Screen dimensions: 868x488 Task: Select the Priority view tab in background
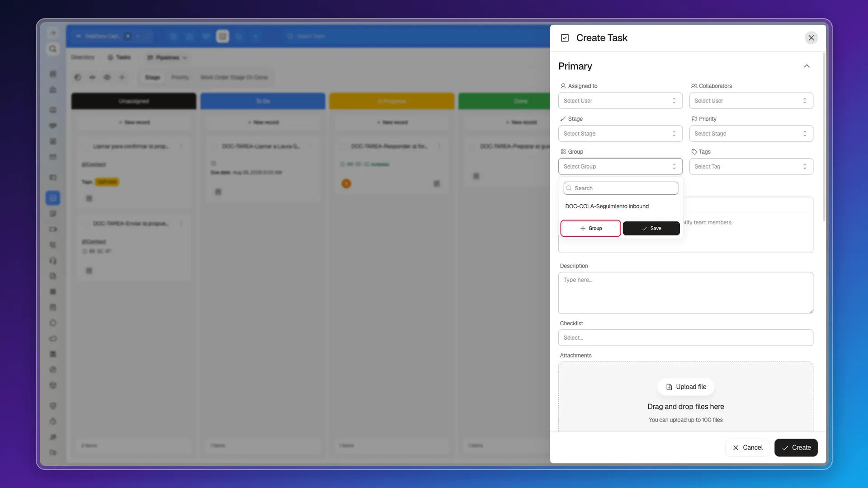pos(180,77)
